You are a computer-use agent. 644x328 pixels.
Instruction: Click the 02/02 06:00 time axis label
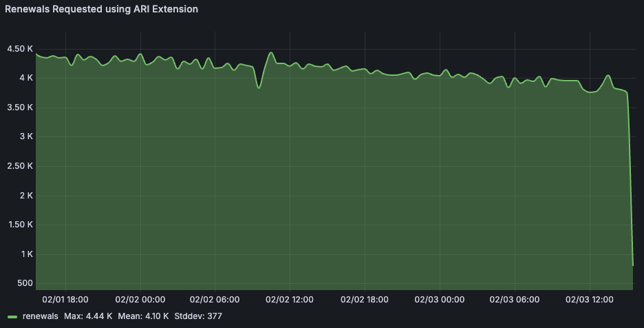(215, 300)
